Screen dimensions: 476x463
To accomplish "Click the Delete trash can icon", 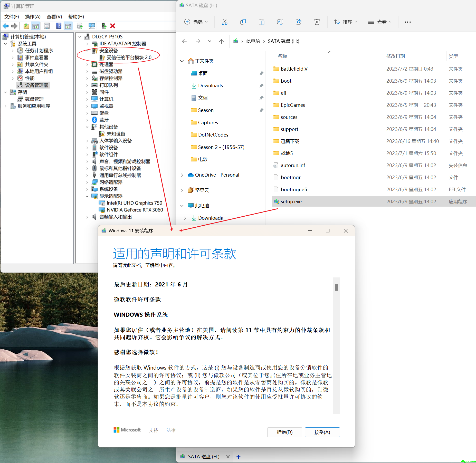I will click(317, 22).
